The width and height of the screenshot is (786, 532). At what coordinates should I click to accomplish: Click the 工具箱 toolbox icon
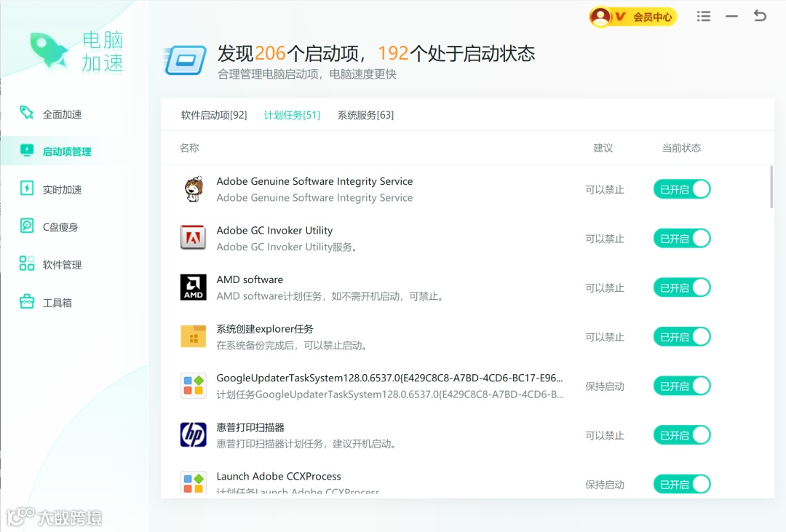pyautogui.click(x=27, y=301)
